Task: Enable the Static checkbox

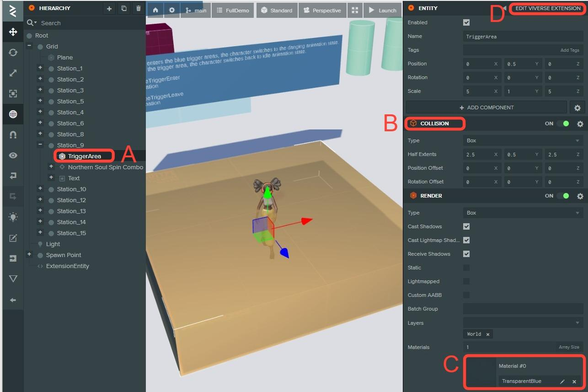Action: (466, 268)
